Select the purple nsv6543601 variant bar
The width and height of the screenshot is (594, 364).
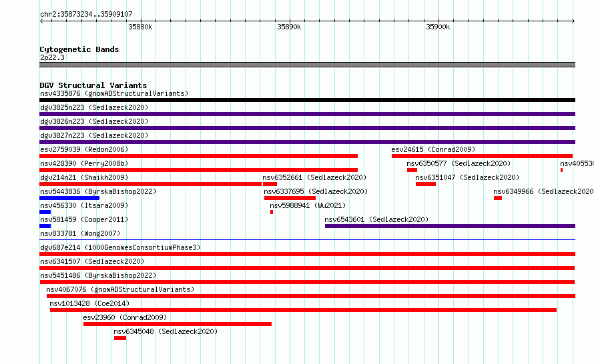[x=450, y=226]
